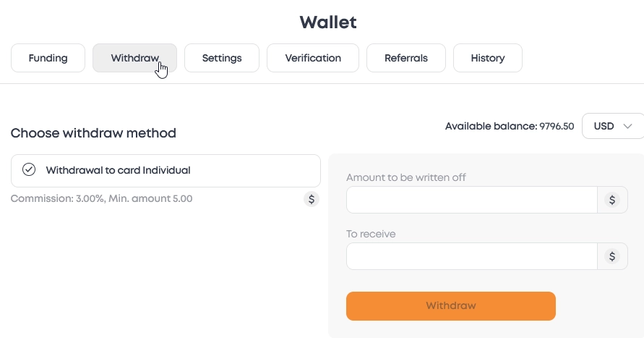Select the Withdraw tab
644x338 pixels.
tap(134, 58)
